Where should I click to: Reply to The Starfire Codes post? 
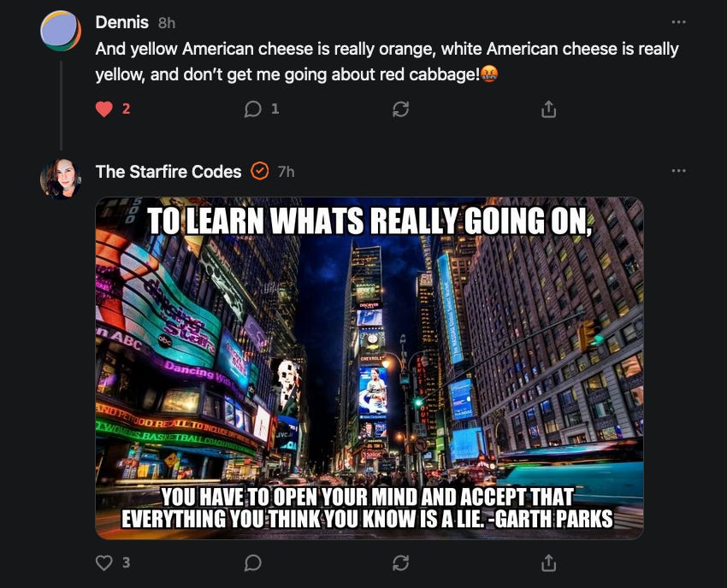pos(252,563)
